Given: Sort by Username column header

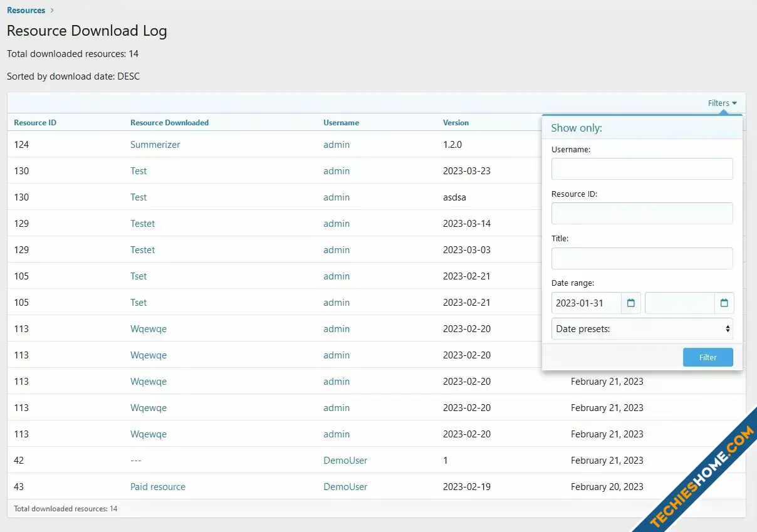Looking at the screenshot, I should coord(341,123).
